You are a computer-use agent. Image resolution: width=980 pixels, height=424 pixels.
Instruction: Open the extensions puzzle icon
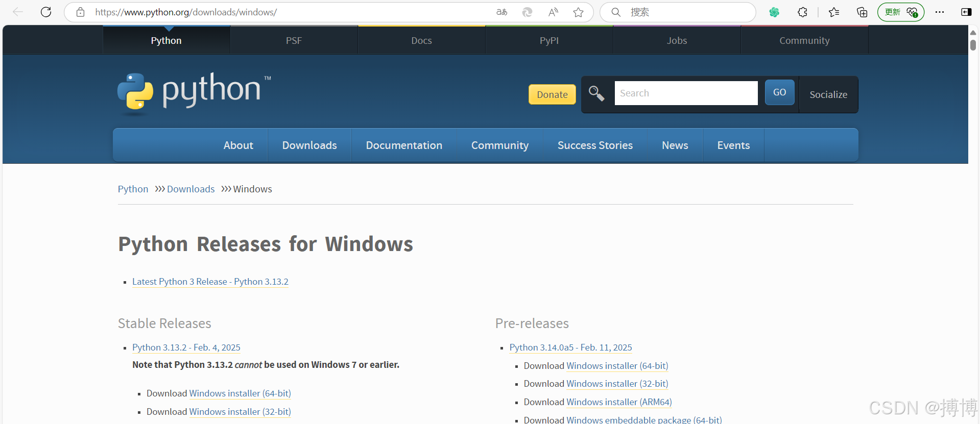[802, 12]
